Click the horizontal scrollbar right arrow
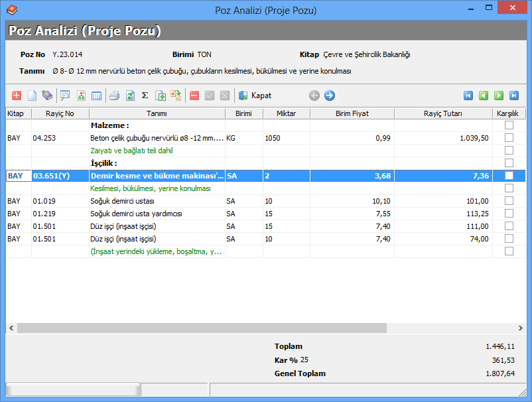This screenshot has width=532, height=402. coord(521,328)
